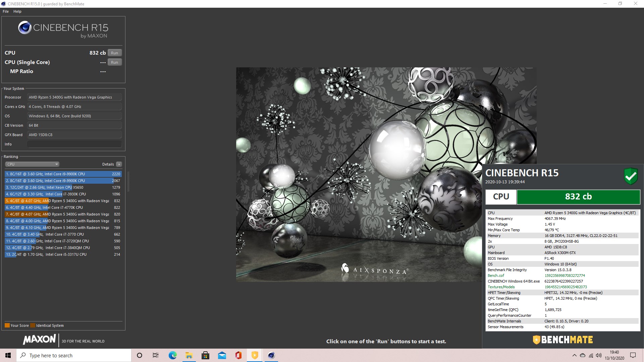Click the Cinebench R15 logo sphere

click(25, 28)
